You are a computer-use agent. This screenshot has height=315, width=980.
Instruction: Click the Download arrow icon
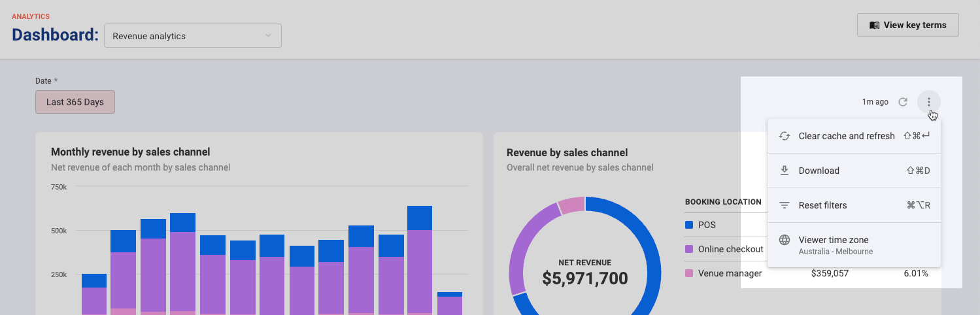pyautogui.click(x=785, y=171)
